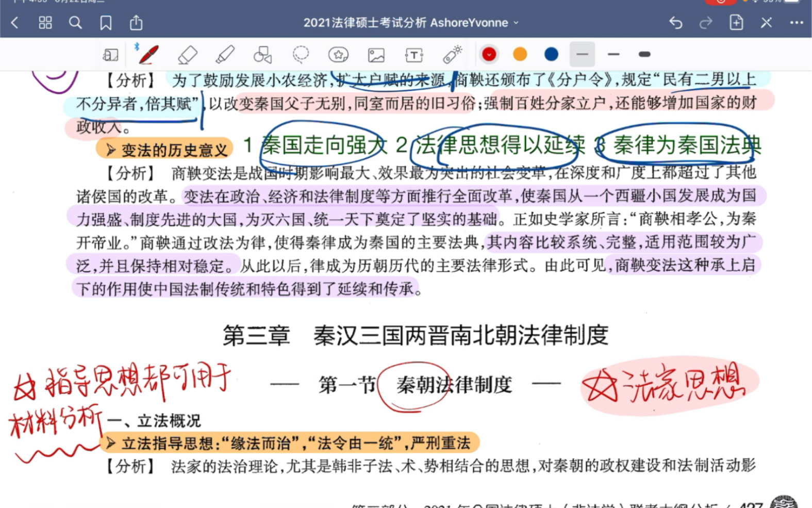This screenshot has width=812, height=508.
Task: Choose the orange pen color
Action: click(520, 54)
